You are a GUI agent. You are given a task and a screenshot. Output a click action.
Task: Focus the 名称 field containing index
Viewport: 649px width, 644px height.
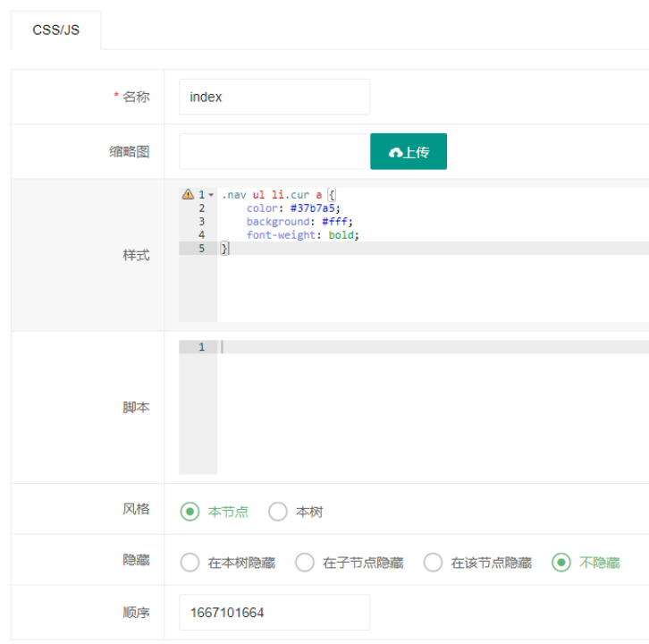274,97
